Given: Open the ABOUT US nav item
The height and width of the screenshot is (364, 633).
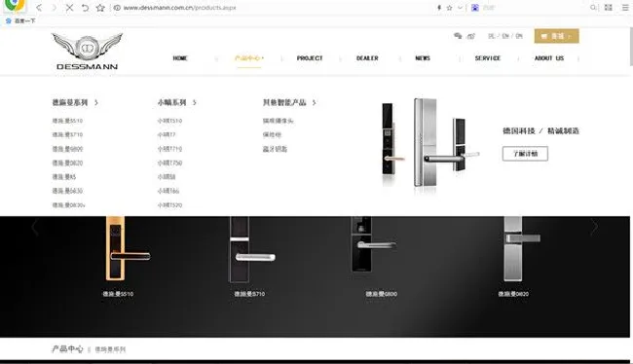Looking at the screenshot, I should click(x=549, y=58).
